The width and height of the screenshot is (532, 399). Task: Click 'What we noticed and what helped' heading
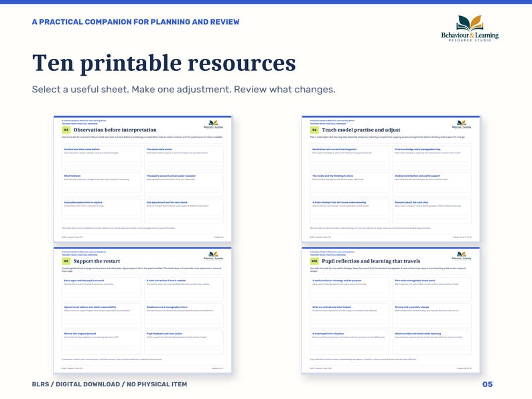[332, 307]
